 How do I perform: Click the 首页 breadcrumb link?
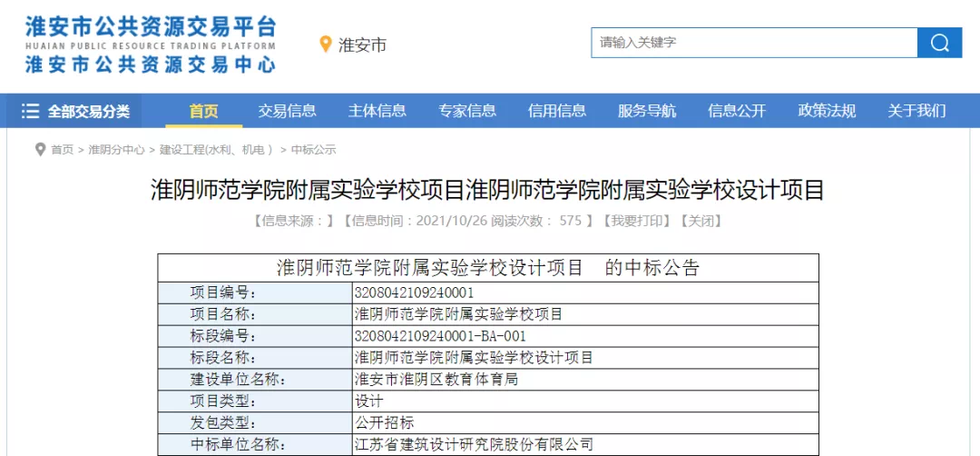point(62,150)
